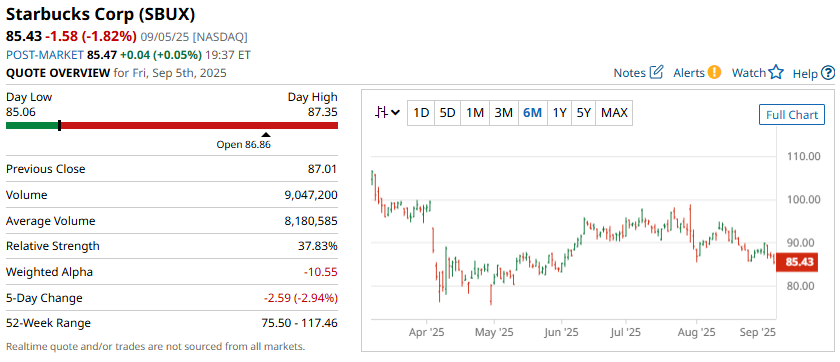Click the day range bar marker
Image resolution: width=840 pixels, height=362 pixels.
pyautogui.click(x=59, y=125)
